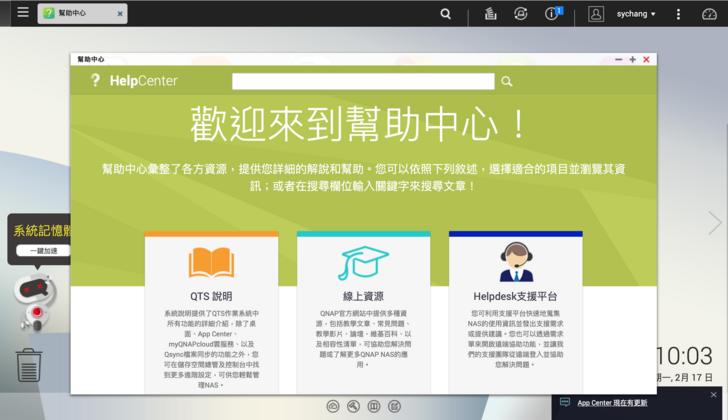This screenshot has width=728, height=420.
Task: Click the user profile avatar icon
Action: pos(596,14)
